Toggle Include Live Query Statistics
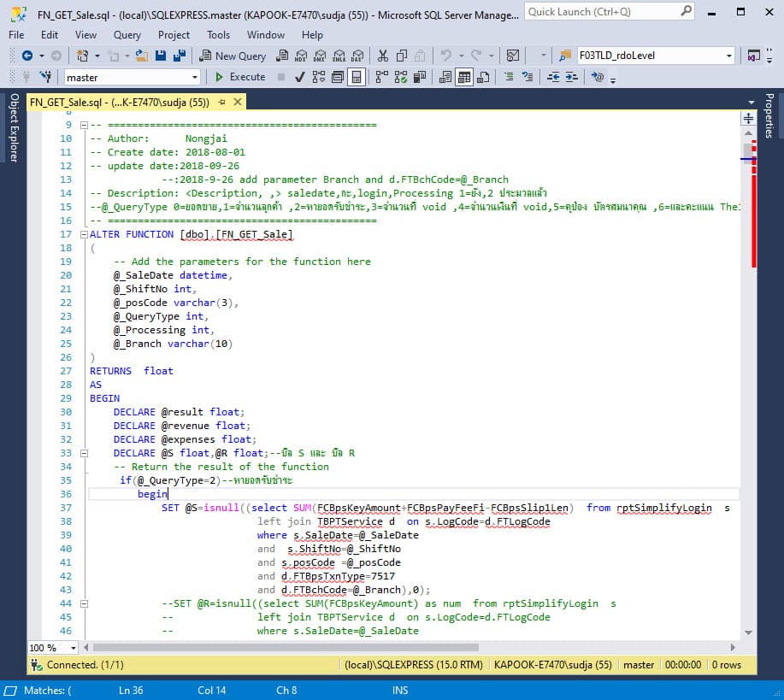This screenshot has width=784, height=700. [400, 77]
